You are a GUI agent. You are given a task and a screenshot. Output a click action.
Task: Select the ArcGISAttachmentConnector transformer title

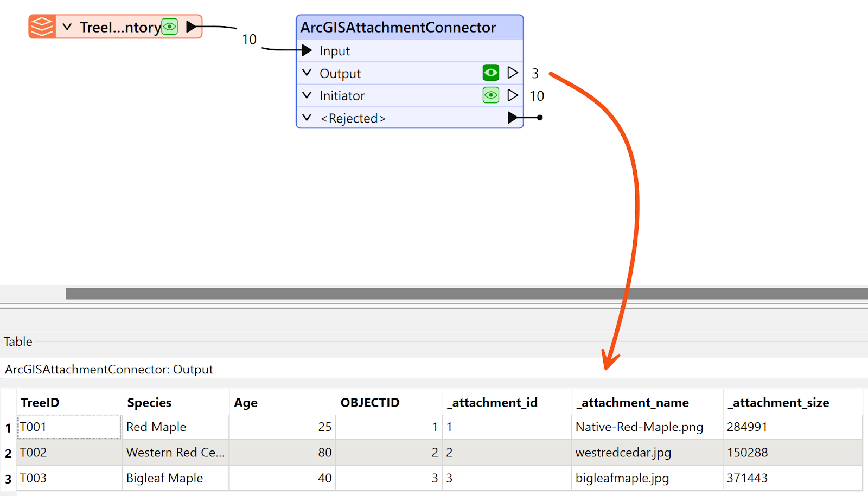398,27
